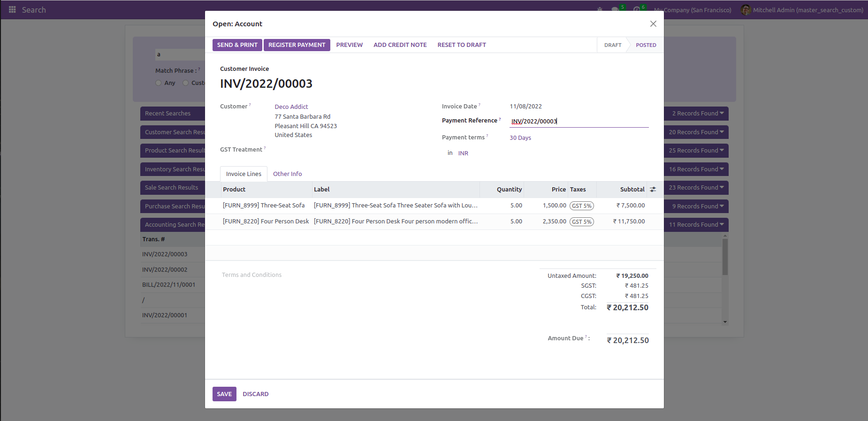Switch to the Other Info tab
Viewport: 868px width, 421px height.
pos(288,174)
